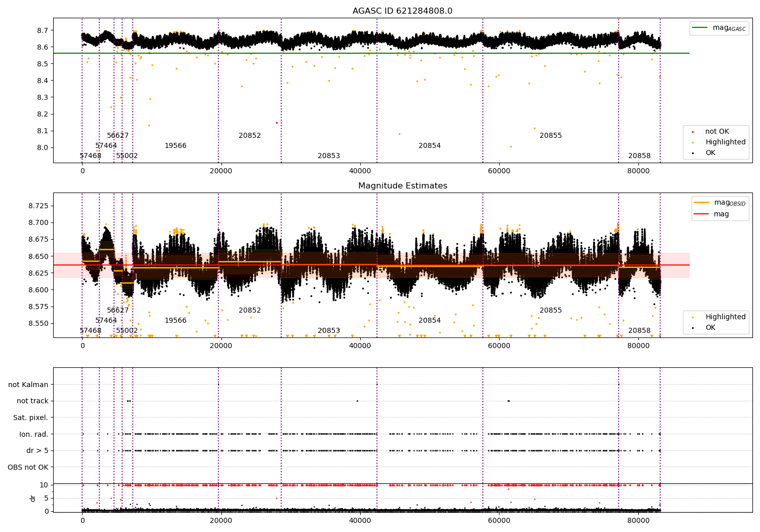Click the 8.7 tick on top plot

[43, 30]
